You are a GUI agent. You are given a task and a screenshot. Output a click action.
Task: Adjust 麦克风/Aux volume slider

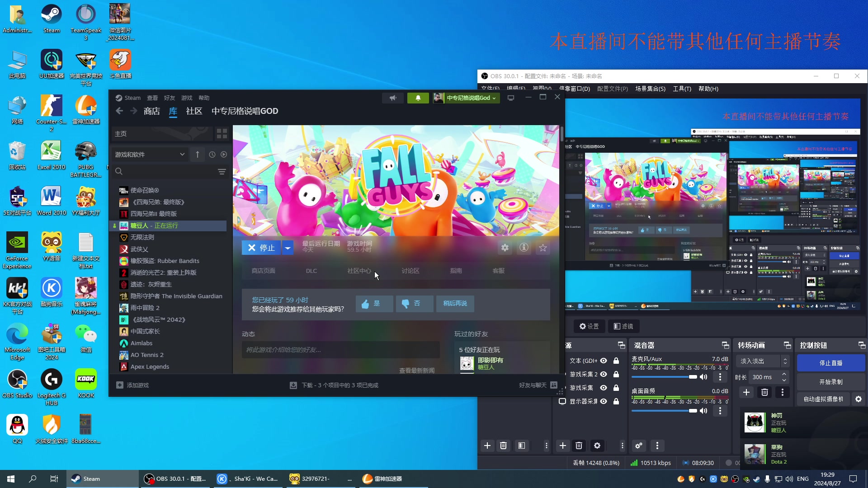(665, 377)
